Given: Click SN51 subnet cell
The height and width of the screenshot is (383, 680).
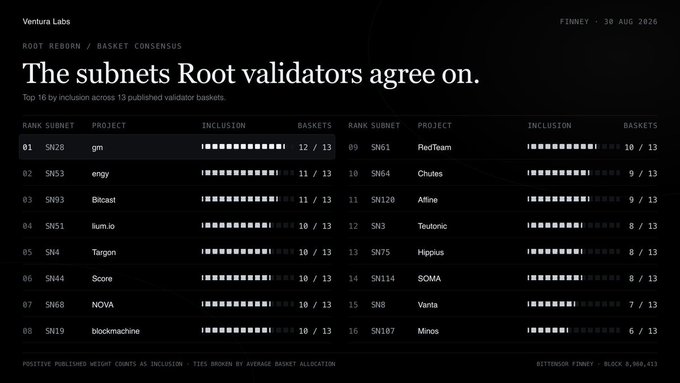Looking at the screenshot, I should coord(55,226).
